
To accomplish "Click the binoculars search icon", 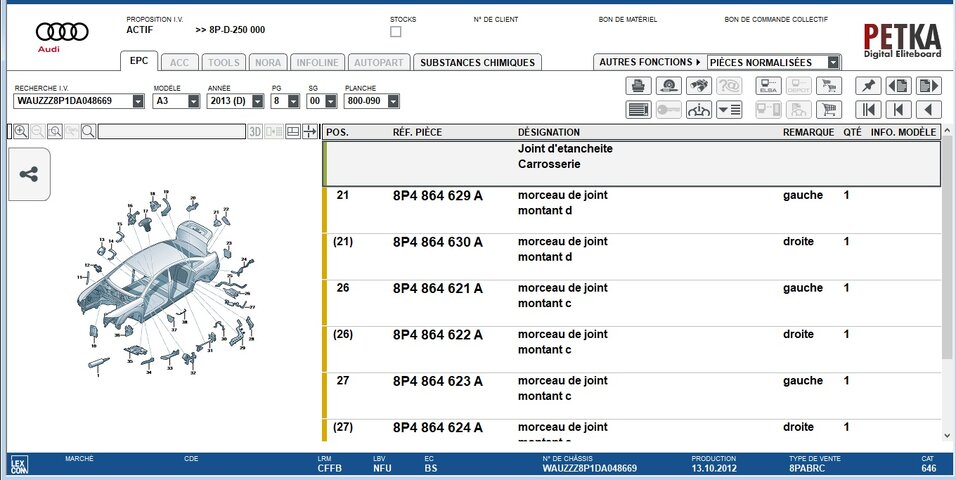I will tap(699, 86).
